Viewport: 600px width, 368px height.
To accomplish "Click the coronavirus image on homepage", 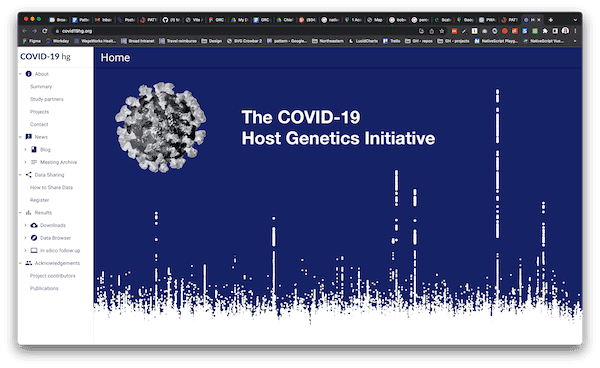I will pyautogui.click(x=160, y=127).
